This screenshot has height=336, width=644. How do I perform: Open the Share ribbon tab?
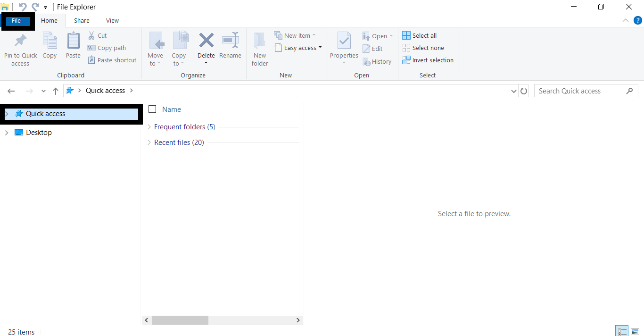[x=82, y=20]
